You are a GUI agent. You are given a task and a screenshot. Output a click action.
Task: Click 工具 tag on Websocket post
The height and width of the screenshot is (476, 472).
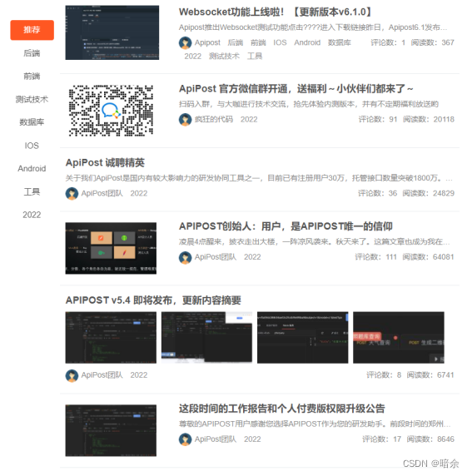point(255,56)
